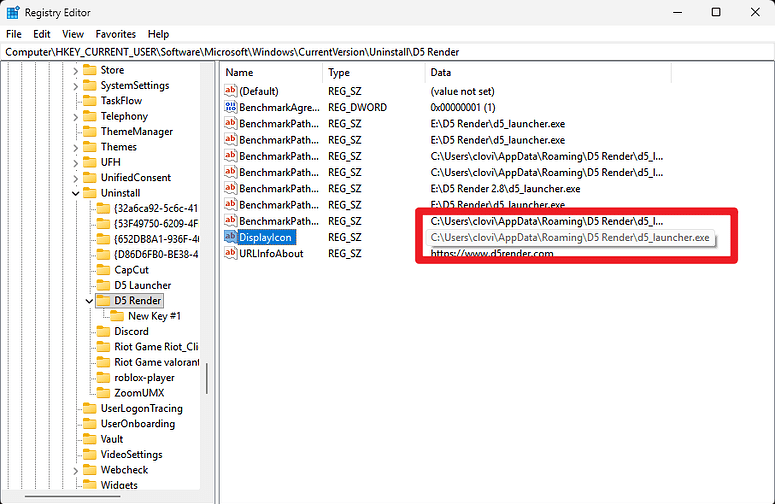
Task: Collapse the Uninstall key
Action: 75,193
